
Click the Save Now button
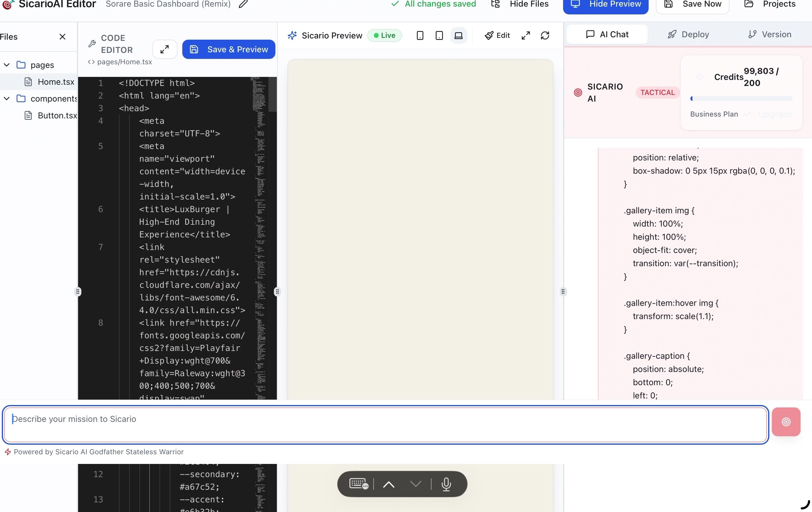pos(692,5)
